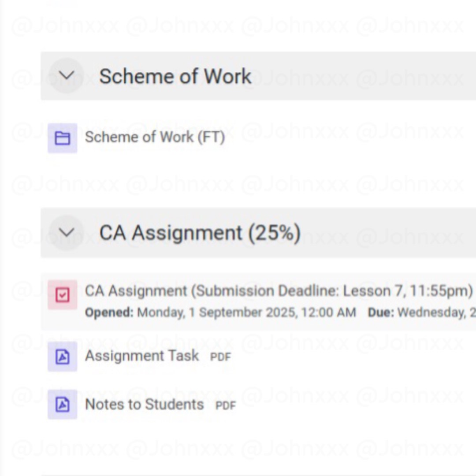Click the PDF label next to Notes to Students
The height and width of the screenshot is (476, 476).
(x=226, y=405)
